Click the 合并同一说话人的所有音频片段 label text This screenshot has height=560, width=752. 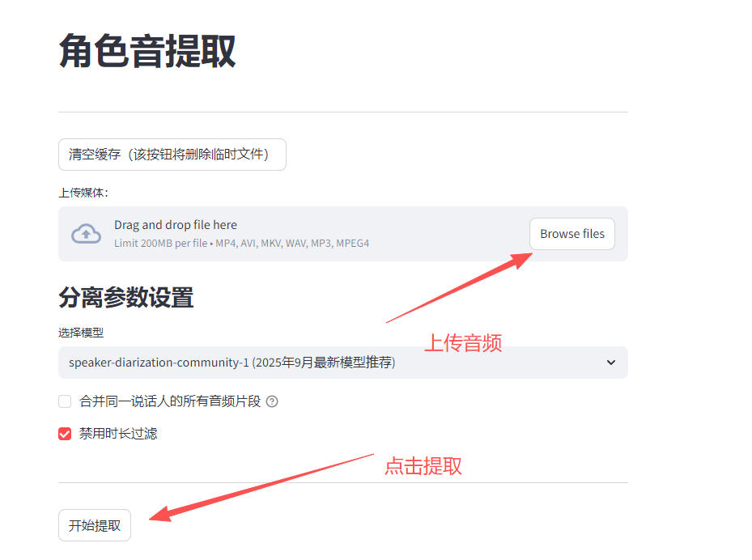170,401
